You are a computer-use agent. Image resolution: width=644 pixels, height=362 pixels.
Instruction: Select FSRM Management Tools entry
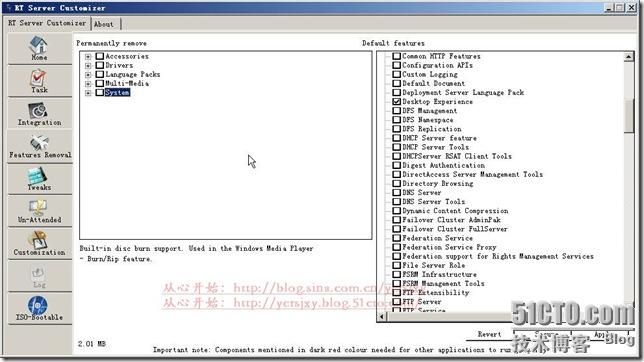tap(443, 283)
